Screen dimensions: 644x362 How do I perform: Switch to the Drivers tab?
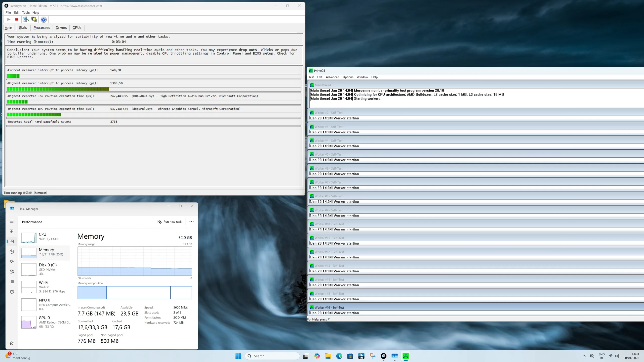(x=61, y=28)
